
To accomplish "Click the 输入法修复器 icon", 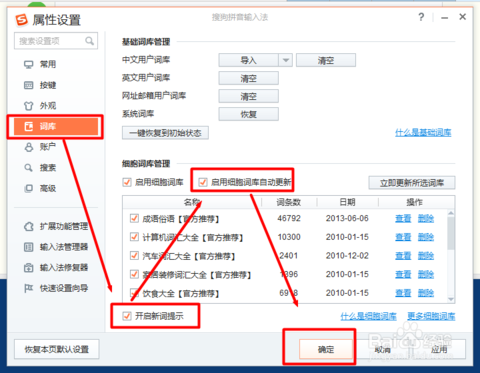I will click(x=29, y=268).
